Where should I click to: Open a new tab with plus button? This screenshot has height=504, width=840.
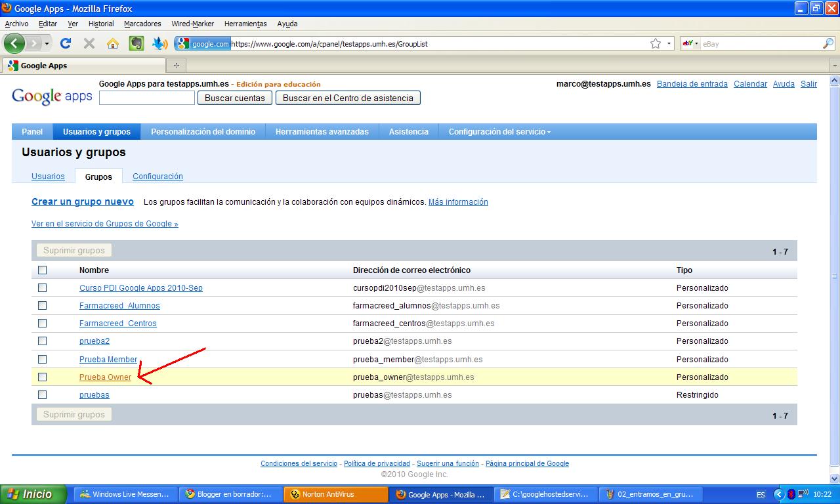(176, 66)
